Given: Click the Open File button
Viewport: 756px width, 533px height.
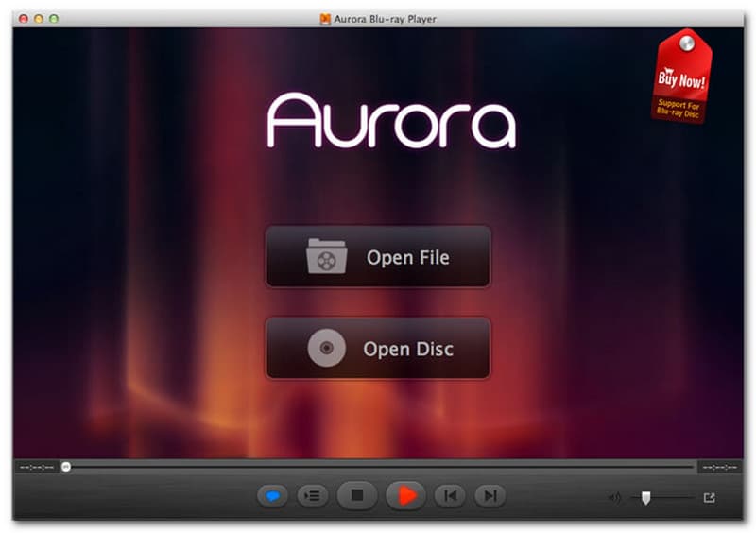Looking at the screenshot, I should 378,257.
